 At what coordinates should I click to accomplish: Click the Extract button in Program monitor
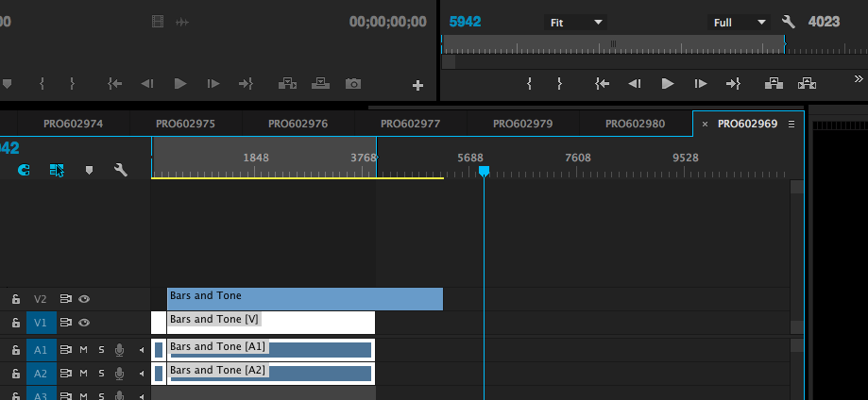[807, 84]
